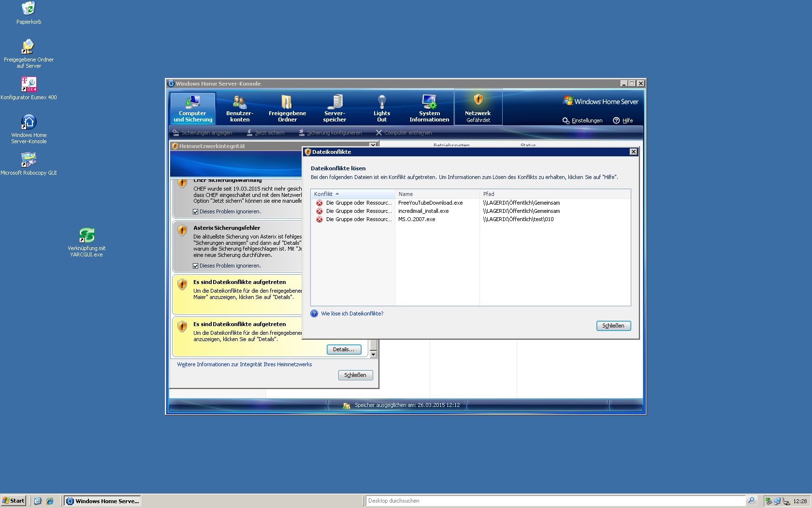
Task: Click Details button in Heimnetzwerkintegrität
Action: [344, 349]
